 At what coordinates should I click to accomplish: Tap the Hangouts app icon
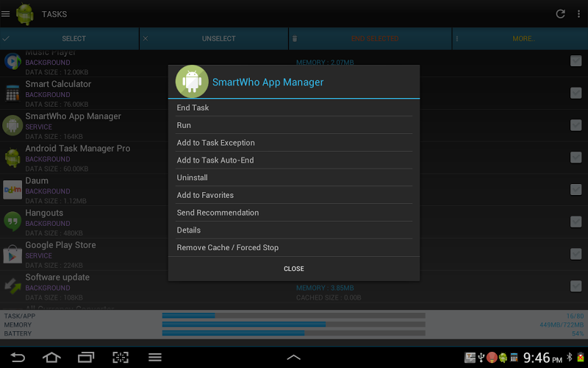pos(12,222)
